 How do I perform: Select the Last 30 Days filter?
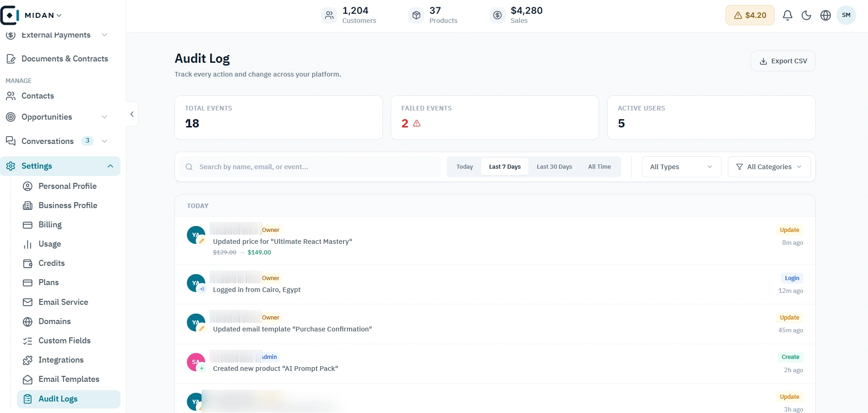pyautogui.click(x=554, y=167)
